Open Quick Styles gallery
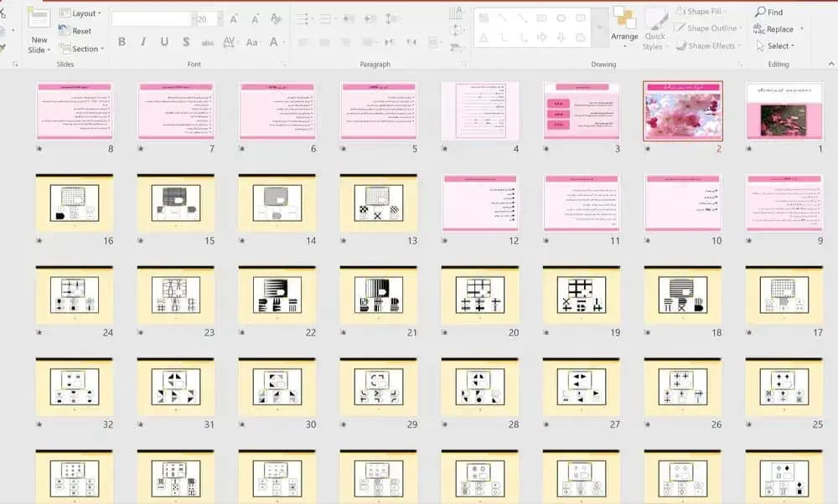This screenshot has width=838, height=504. tap(654, 29)
